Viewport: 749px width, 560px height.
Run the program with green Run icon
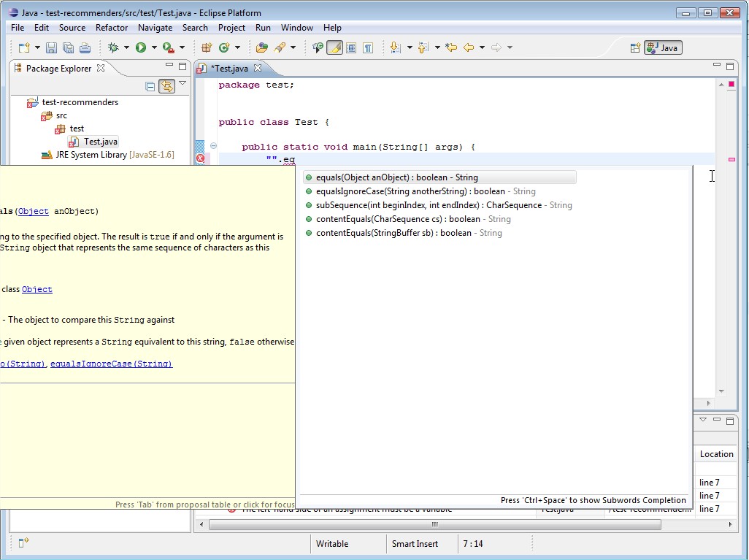tap(141, 47)
